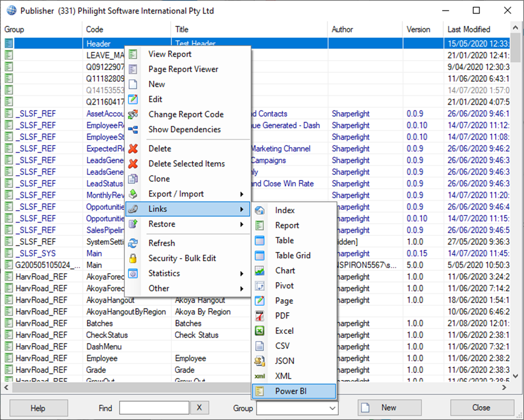This screenshot has height=420, width=524.
Task: Click the report icon on the Header row
Action: (x=9, y=43)
